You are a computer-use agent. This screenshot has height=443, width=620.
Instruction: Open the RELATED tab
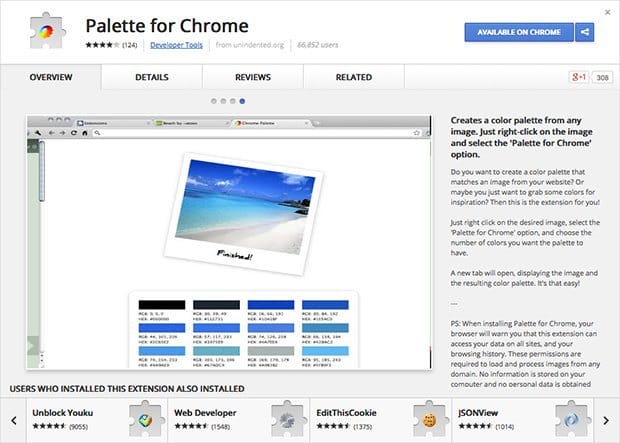354,77
